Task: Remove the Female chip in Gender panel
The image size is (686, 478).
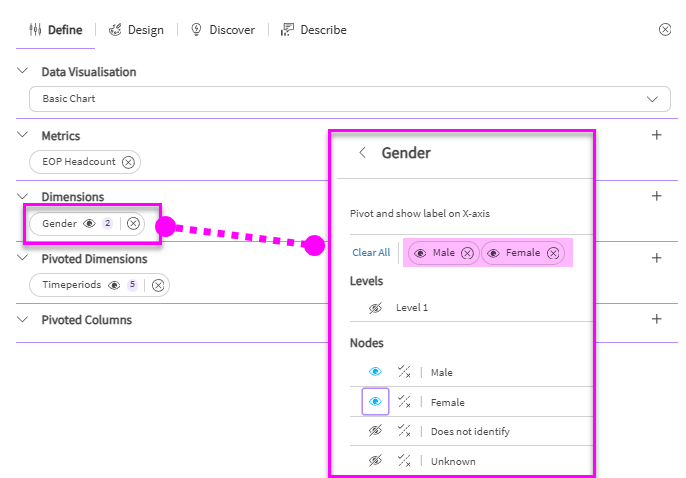Action: tap(553, 254)
